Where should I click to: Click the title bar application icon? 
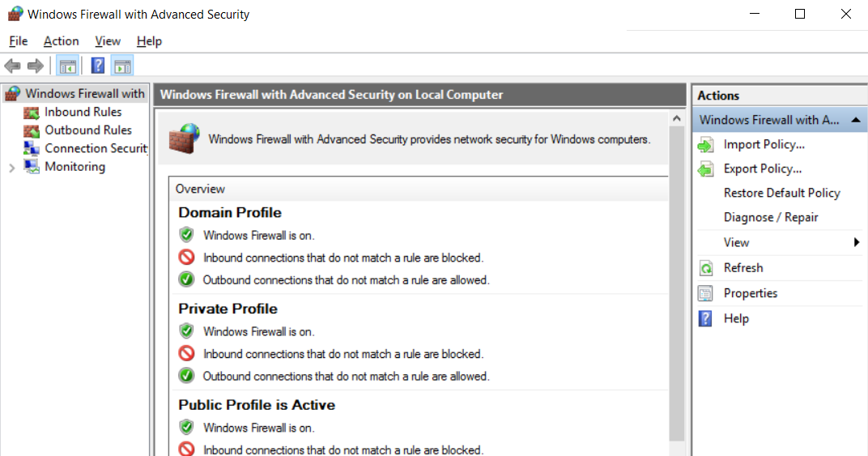(15, 13)
